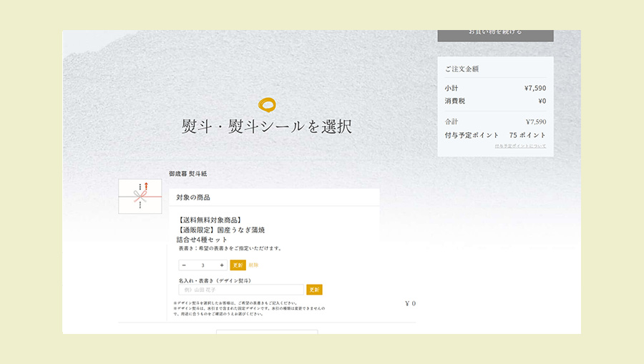Decrease quantity with the minus button
644x364 pixels.
pyautogui.click(x=184, y=265)
